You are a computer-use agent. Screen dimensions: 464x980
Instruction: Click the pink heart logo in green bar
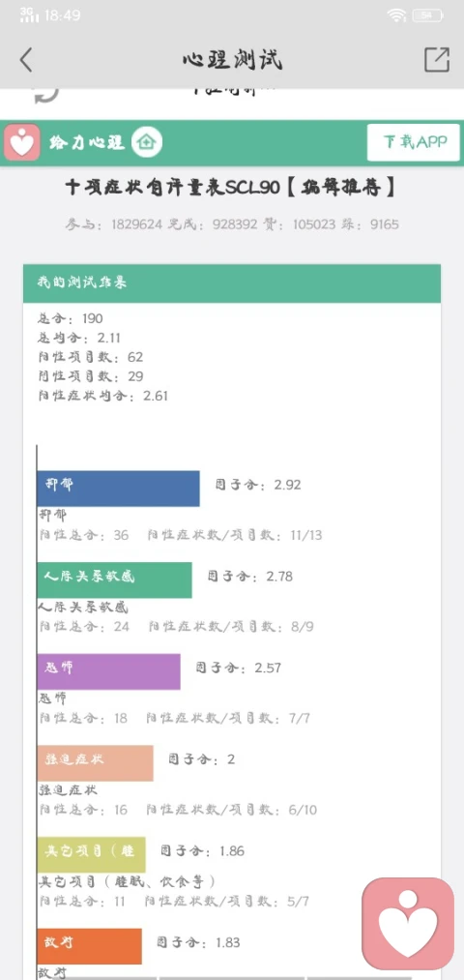(x=22, y=142)
